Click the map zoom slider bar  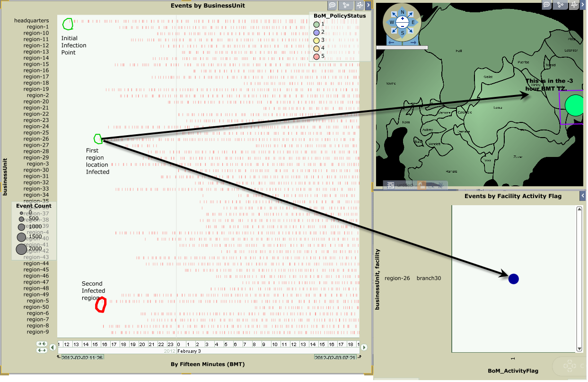402,47
